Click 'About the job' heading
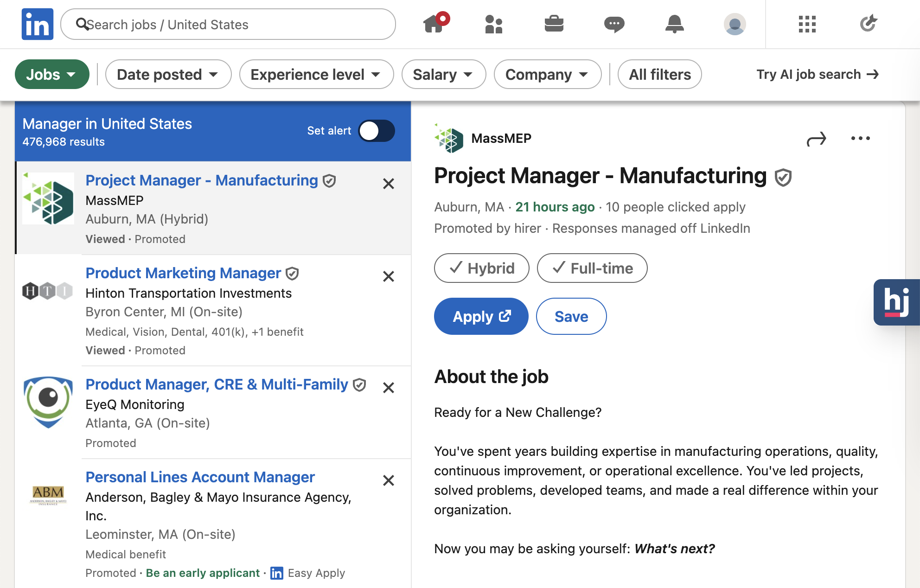The height and width of the screenshot is (588, 920). click(491, 377)
